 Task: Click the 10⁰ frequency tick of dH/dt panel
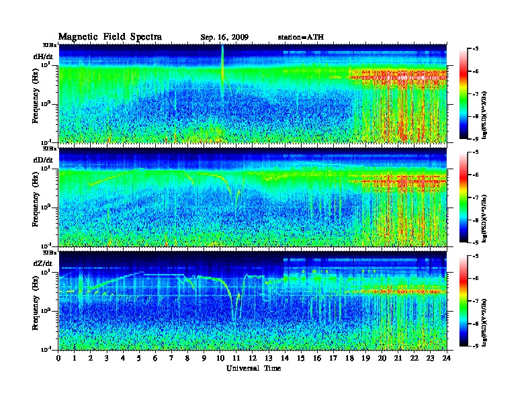point(46,103)
